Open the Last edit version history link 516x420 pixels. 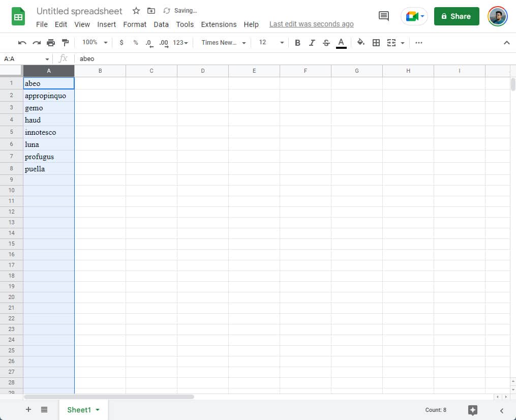pyautogui.click(x=311, y=23)
